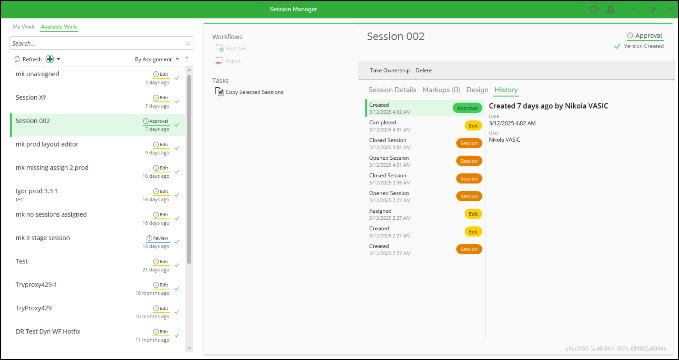Click the Review status badge of mk 3 stage session

(158, 238)
